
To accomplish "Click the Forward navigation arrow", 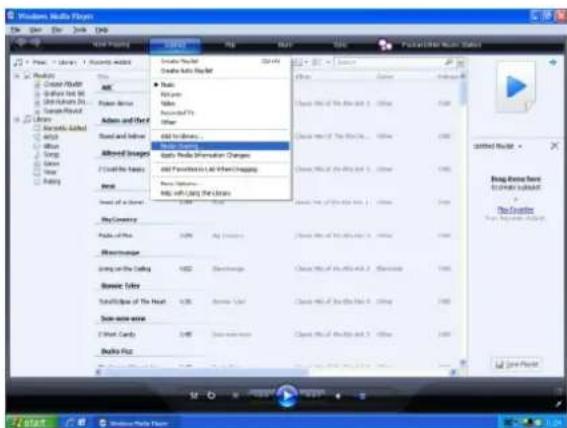I will [35, 43].
